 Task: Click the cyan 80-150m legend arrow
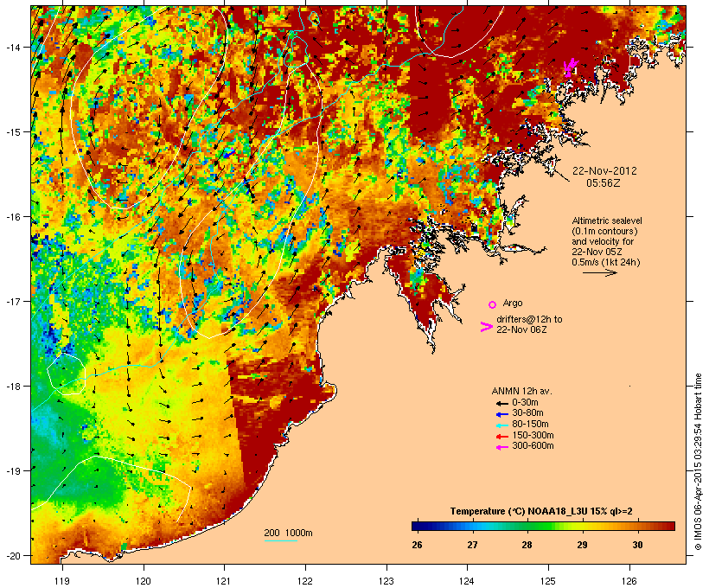[x=501, y=425]
